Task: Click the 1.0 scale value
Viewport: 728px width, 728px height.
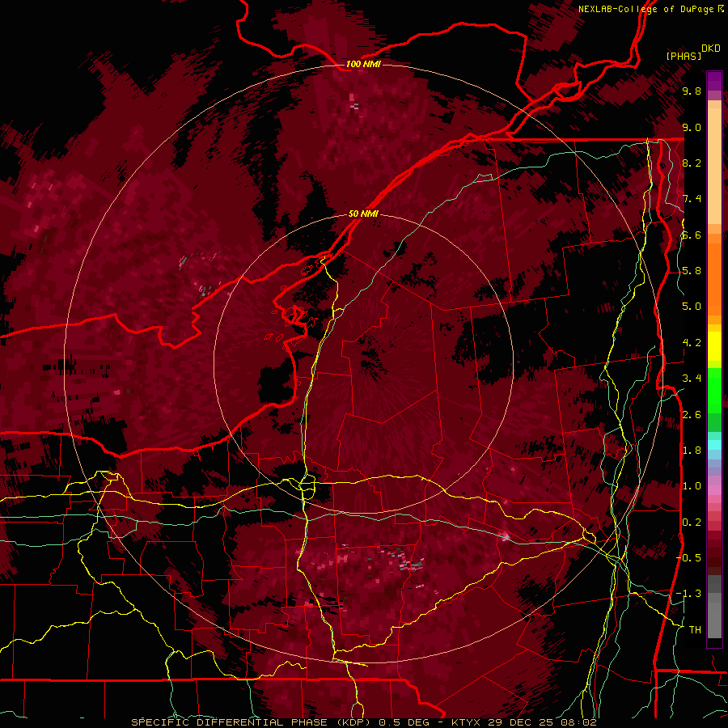Action: (x=692, y=486)
